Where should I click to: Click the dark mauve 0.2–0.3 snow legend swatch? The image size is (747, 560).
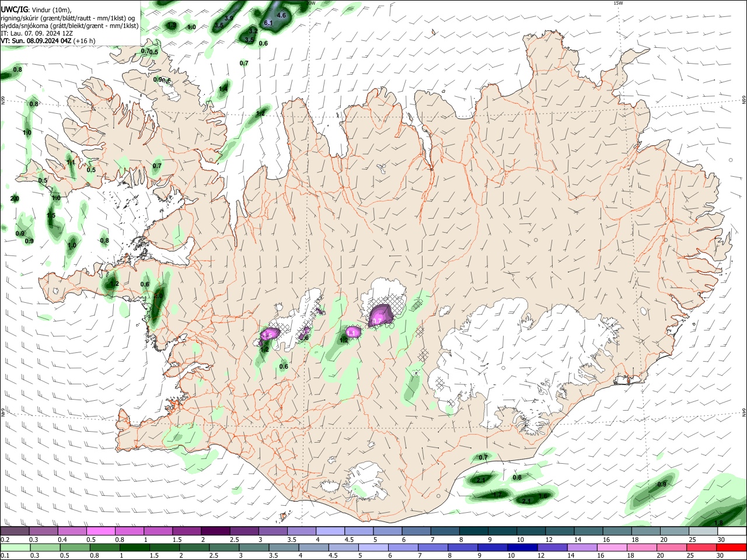point(15,531)
